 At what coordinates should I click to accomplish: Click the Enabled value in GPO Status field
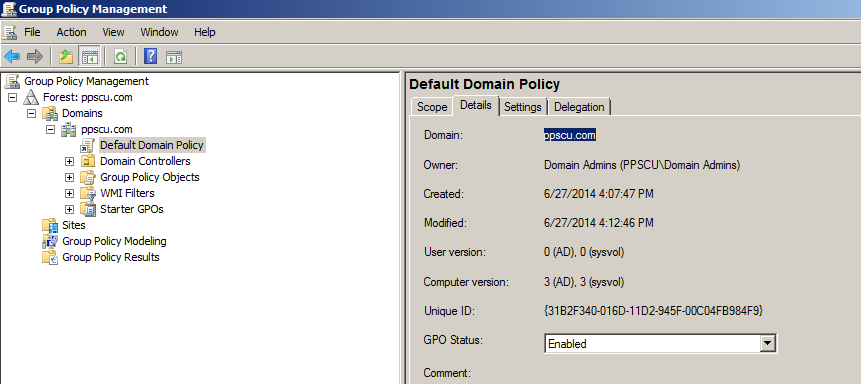[x=567, y=344]
